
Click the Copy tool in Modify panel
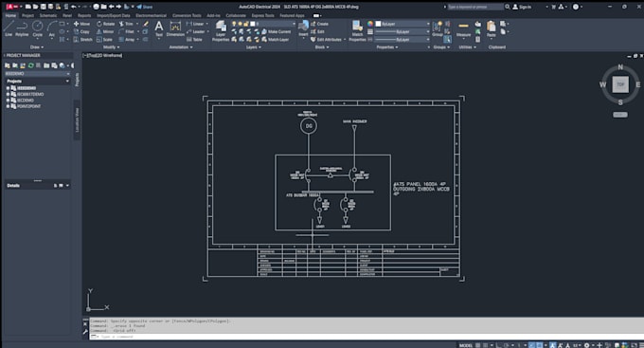81,31
